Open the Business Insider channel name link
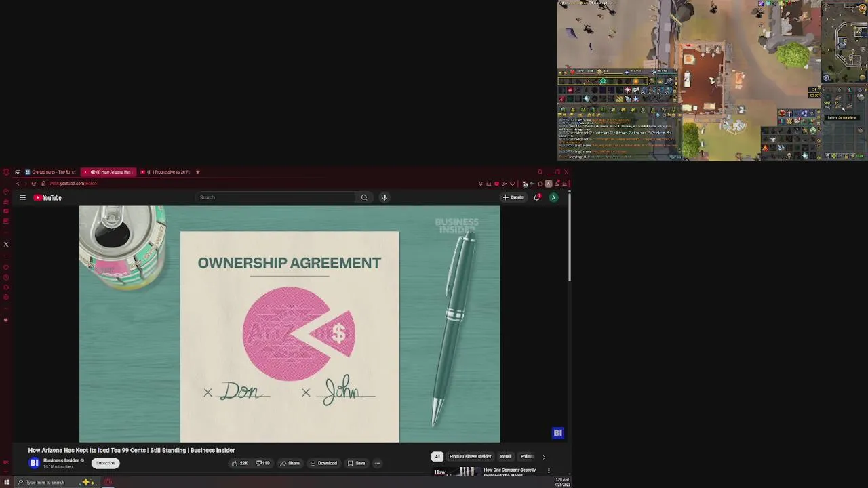Screen dimensions: 868x488 [x=61, y=460]
